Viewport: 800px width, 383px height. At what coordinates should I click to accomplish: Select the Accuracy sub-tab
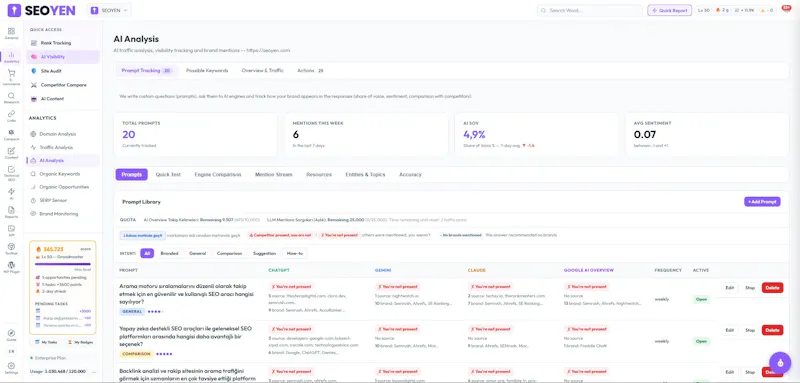410,174
